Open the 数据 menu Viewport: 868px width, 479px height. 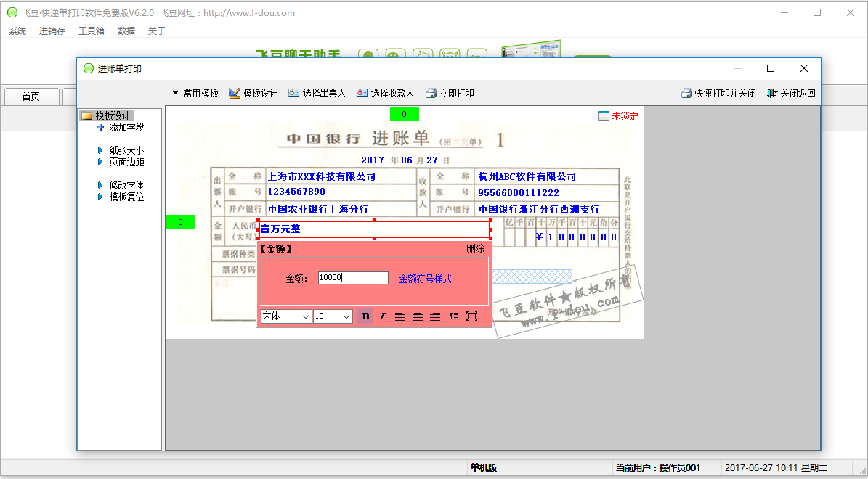coord(126,31)
